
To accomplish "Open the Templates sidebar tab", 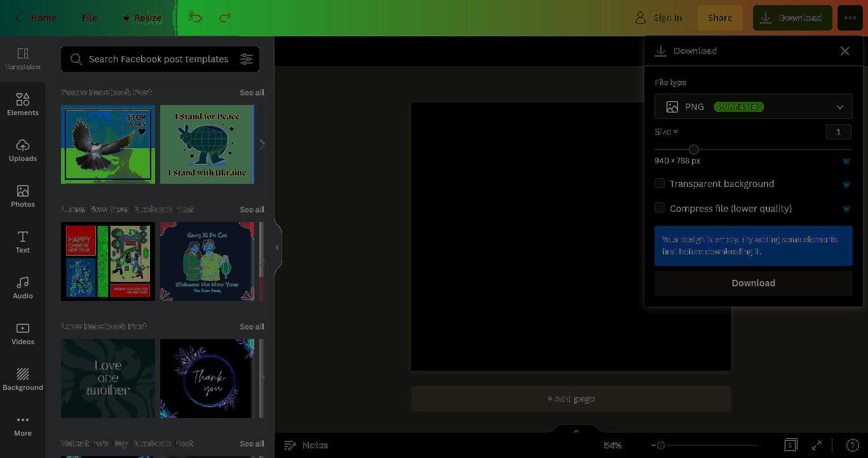I will click(x=23, y=59).
